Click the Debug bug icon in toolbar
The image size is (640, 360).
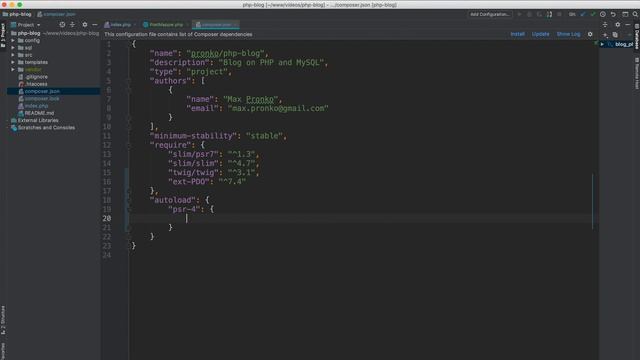click(x=529, y=14)
